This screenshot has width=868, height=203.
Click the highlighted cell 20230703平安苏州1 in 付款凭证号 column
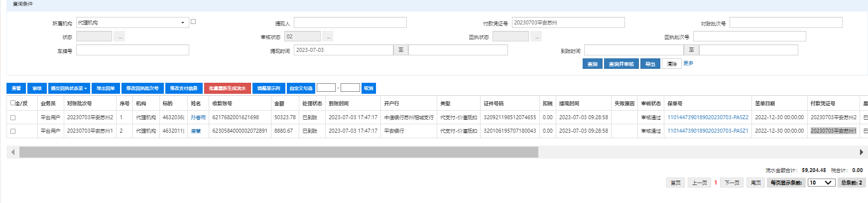[834, 131]
